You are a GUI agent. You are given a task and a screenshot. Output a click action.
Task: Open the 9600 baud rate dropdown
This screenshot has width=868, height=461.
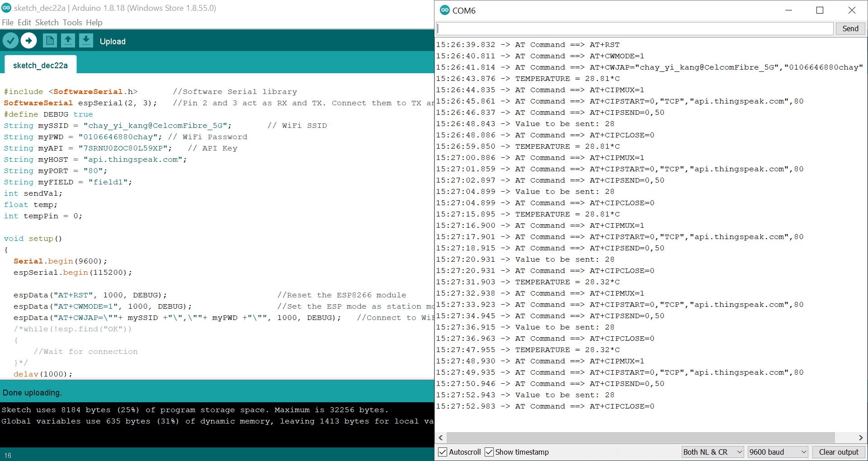[778, 452]
